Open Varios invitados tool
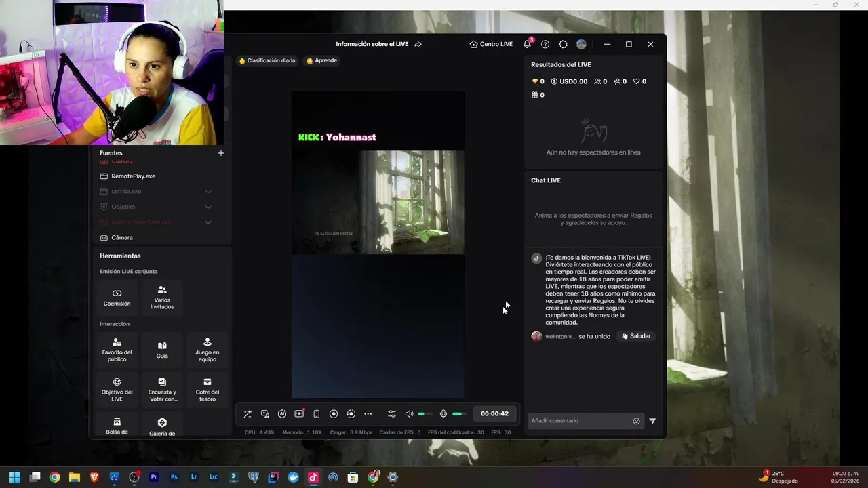868x488 pixels. [162, 298]
